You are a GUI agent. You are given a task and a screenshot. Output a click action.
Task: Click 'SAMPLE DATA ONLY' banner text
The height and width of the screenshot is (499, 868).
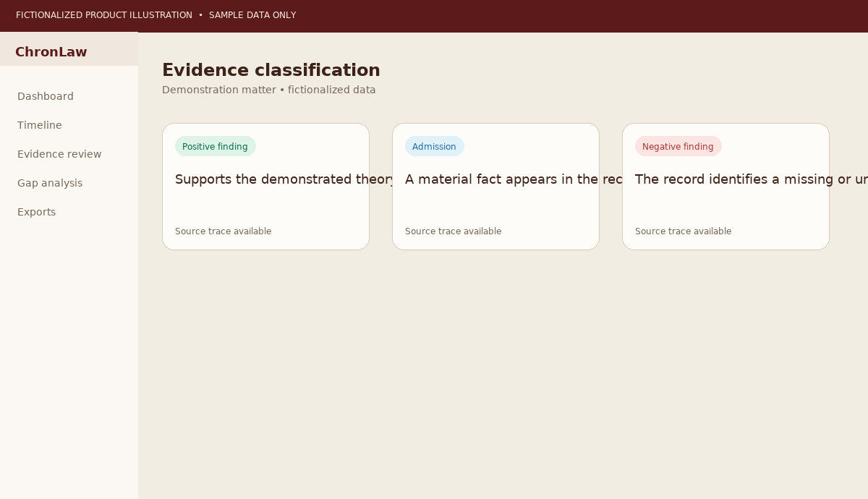point(252,15)
